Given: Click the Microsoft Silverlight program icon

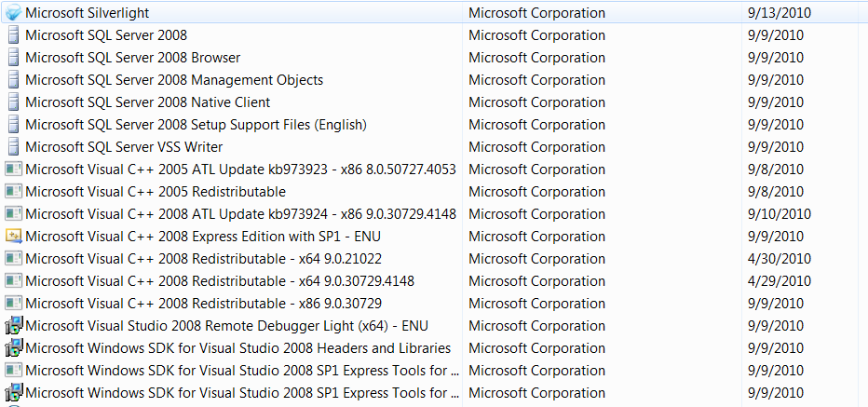Looking at the screenshot, I should [x=13, y=13].
